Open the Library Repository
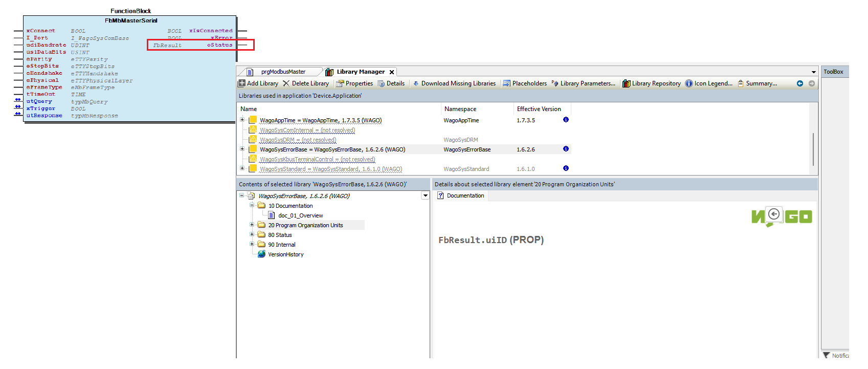The image size is (868, 369). pyautogui.click(x=652, y=83)
